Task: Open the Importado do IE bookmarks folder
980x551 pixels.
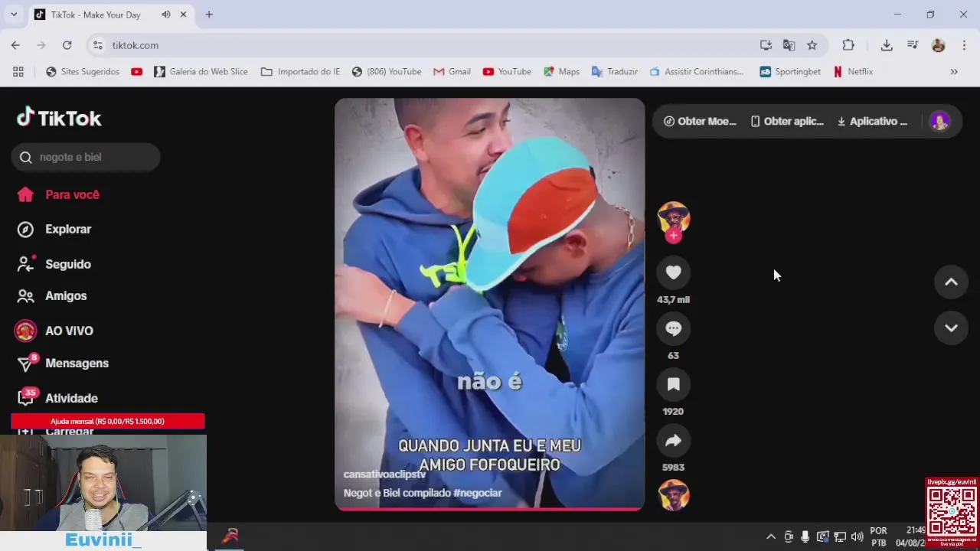Action: click(x=300, y=71)
